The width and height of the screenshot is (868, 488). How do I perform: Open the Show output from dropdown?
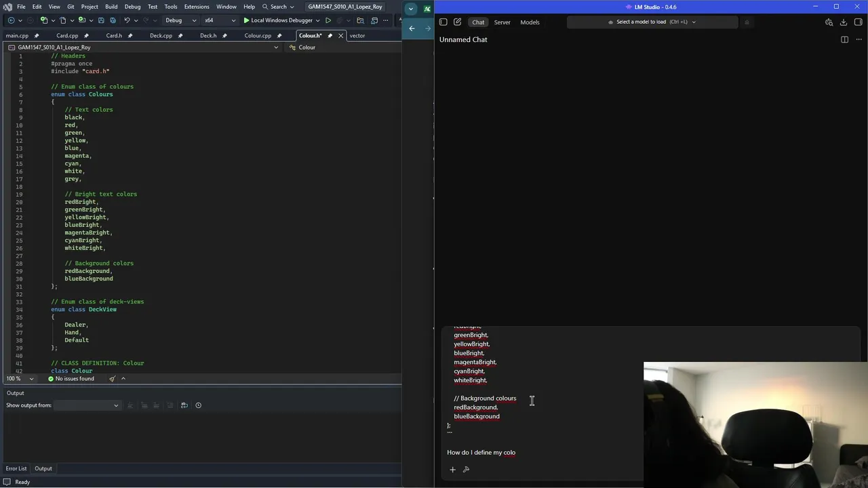point(87,405)
